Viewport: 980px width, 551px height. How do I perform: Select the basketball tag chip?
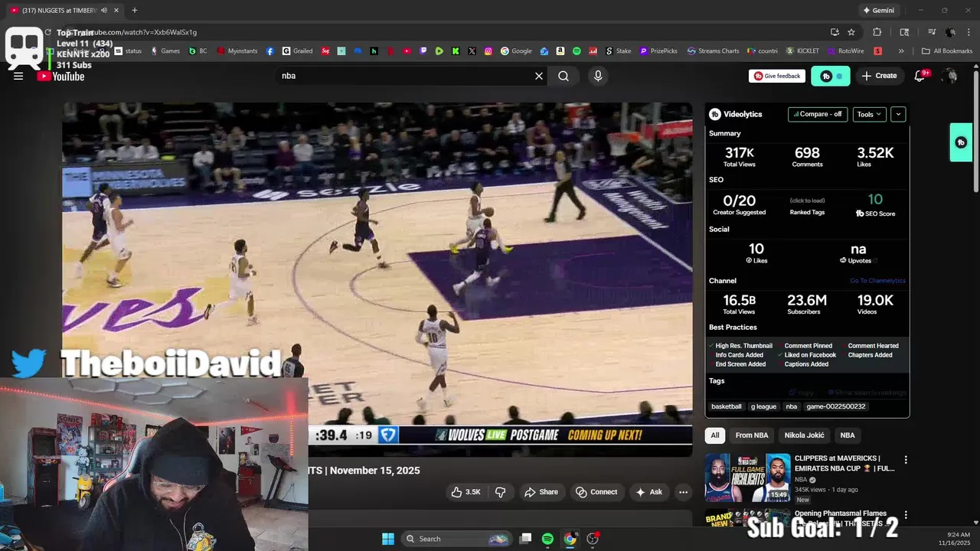(727, 406)
